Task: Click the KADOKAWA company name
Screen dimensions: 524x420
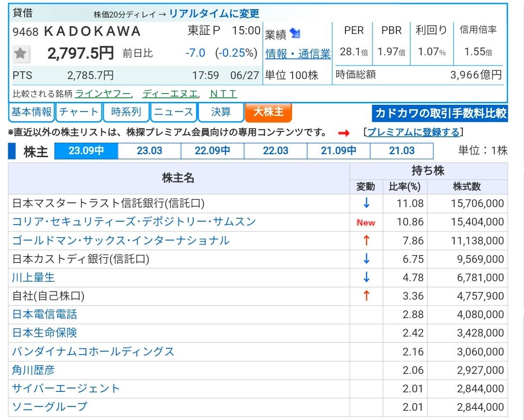Action: coord(93,32)
